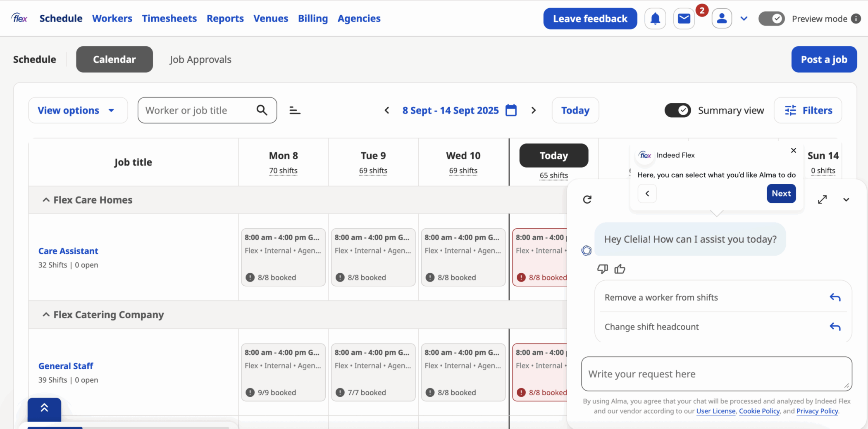Click 70 shifts under Mon 8
Viewport: 868px width, 429px height.
click(283, 171)
